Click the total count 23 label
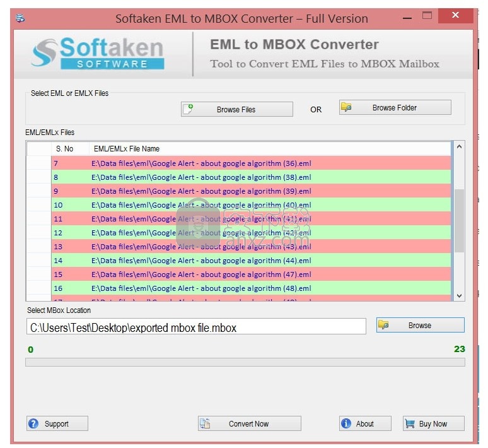488x448 pixels. (460, 349)
